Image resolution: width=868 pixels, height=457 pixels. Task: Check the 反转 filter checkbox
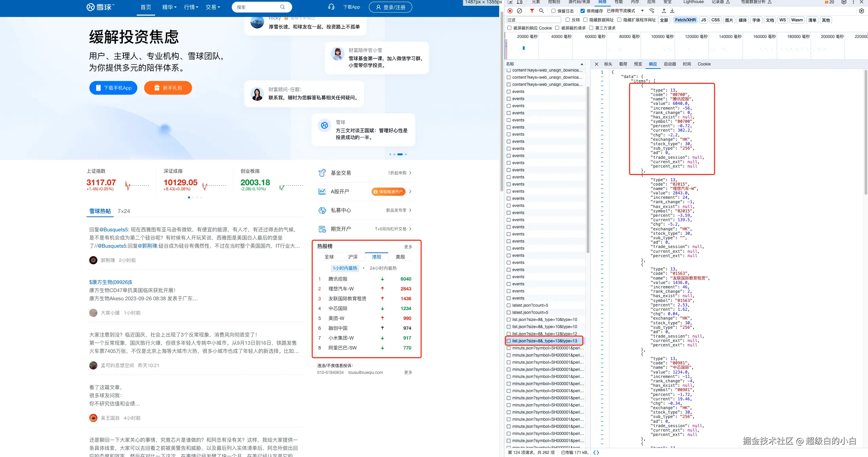pos(568,20)
